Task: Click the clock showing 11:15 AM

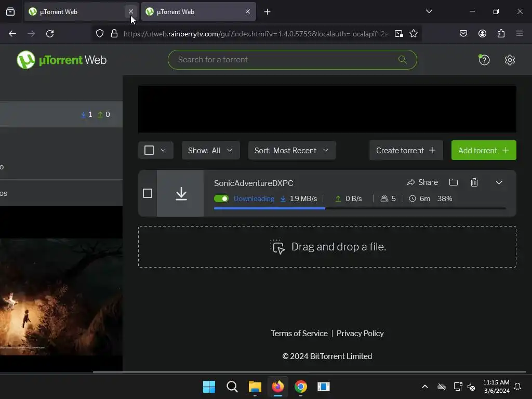Action: click(496, 382)
